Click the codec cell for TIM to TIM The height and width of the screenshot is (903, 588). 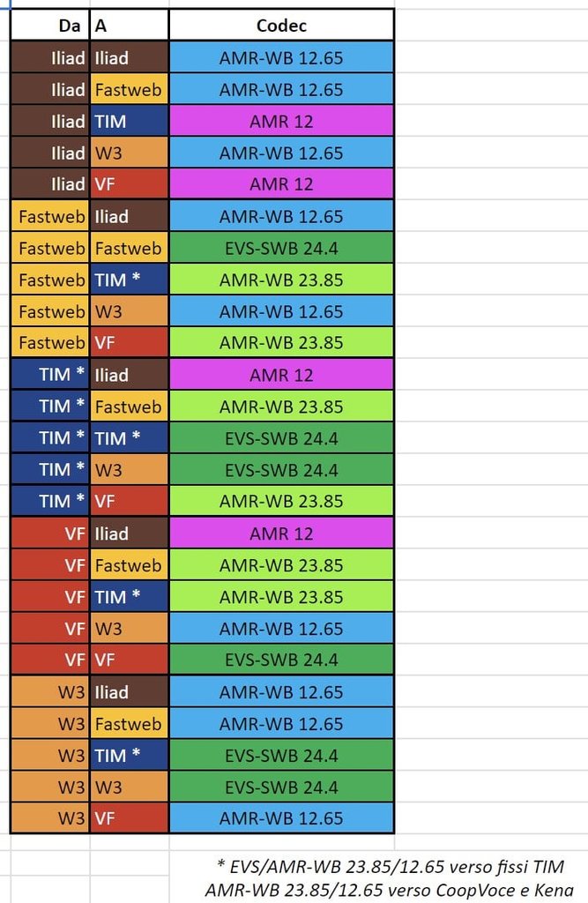tap(281, 438)
